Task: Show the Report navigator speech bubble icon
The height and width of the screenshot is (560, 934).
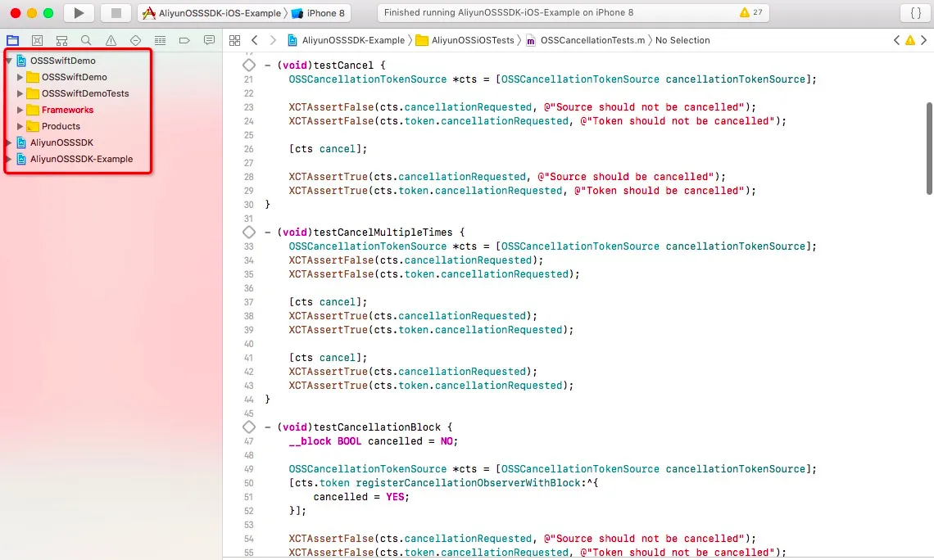Action: click(209, 40)
